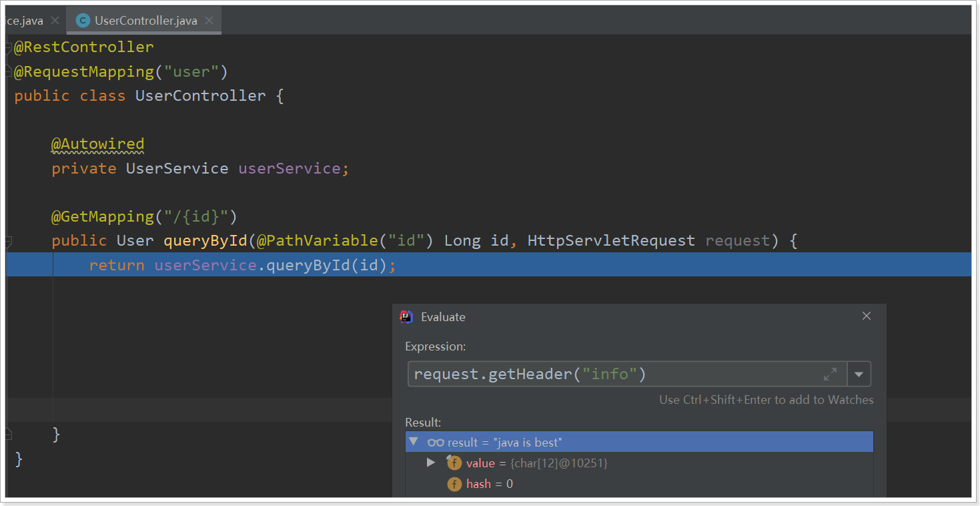Image resolution: width=980 pixels, height=506 pixels.
Task: Click 'Use Ctrl+Shift+Enter to add to Watches' hint
Action: 767,400
